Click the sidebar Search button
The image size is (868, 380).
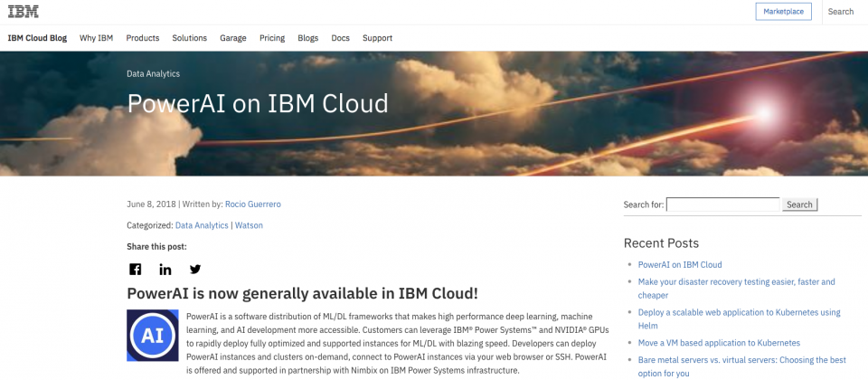click(x=799, y=204)
